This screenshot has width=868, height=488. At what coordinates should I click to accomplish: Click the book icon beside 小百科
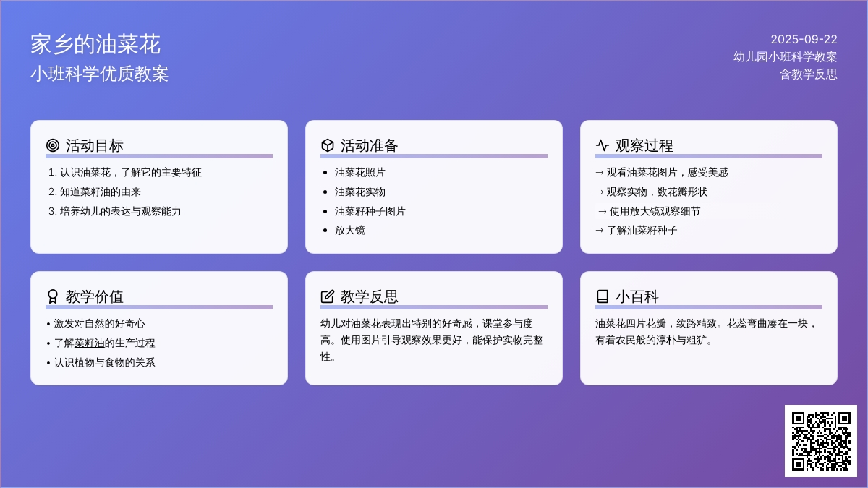(x=603, y=296)
